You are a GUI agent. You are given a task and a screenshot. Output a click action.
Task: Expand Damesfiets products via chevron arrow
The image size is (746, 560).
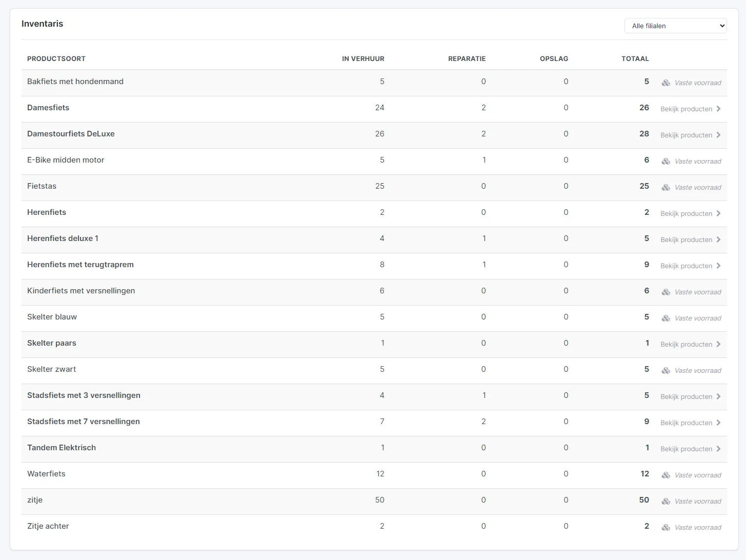pyautogui.click(x=718, y=109)
